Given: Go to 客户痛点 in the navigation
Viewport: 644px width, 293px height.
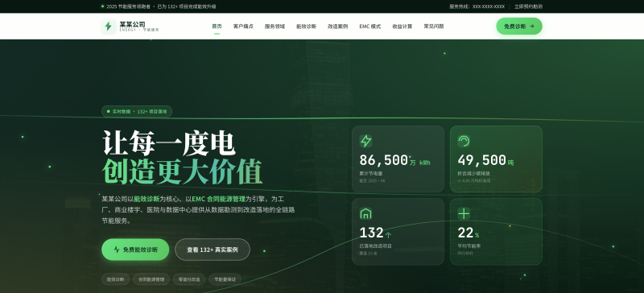Looking at the screenshot, I should pos(243,27).
